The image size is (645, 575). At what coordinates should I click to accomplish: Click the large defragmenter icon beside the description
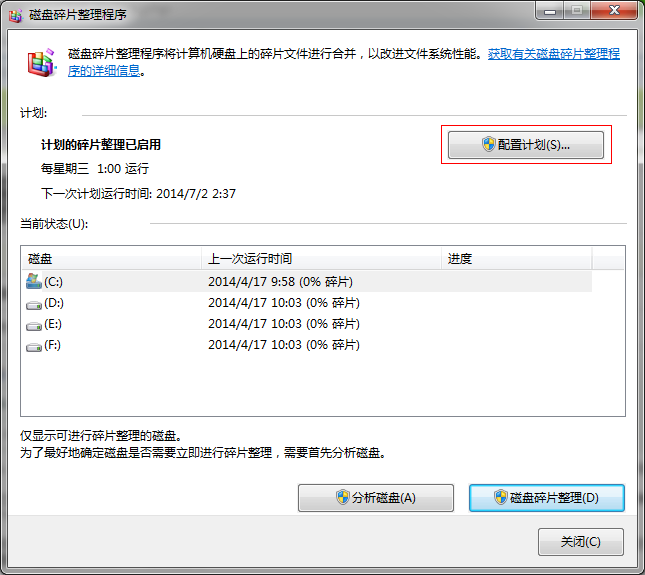41,63
